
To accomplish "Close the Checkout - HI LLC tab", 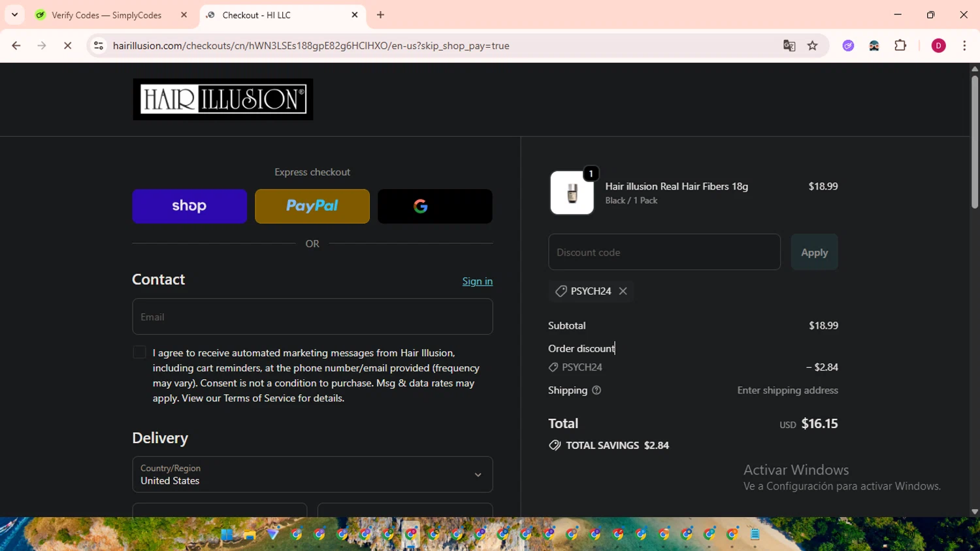I will (x=355, y=15).
